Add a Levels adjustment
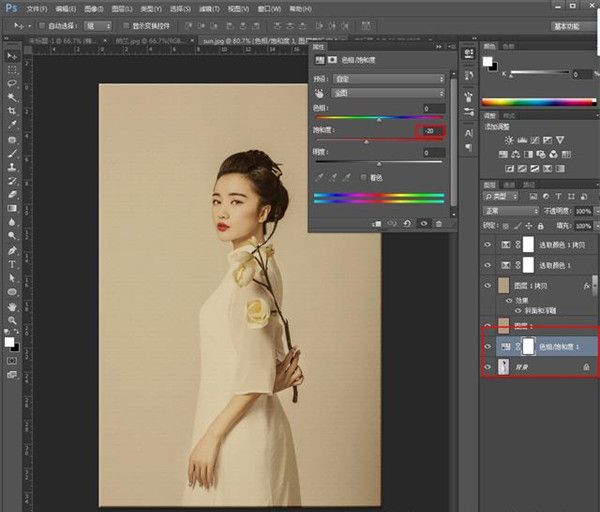Screen dimensions: 600x512 tap(522, 140)
